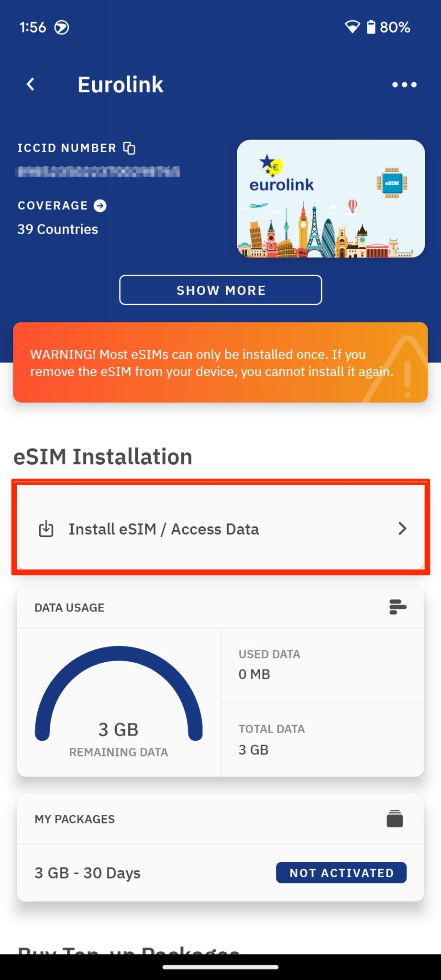Image resolution: width=441 pixels, height=980 pixels.
Task: Open the DATA USAGE section header
Action: pos(69,607)
